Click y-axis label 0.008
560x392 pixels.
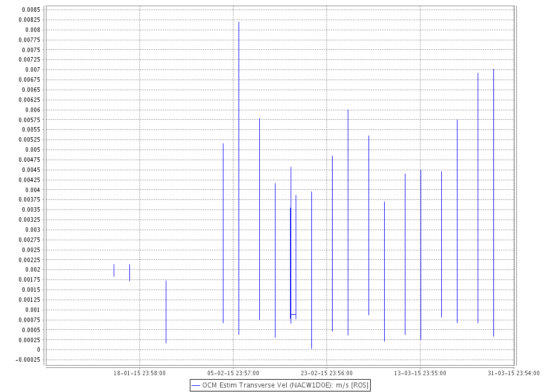pos(33,30)
